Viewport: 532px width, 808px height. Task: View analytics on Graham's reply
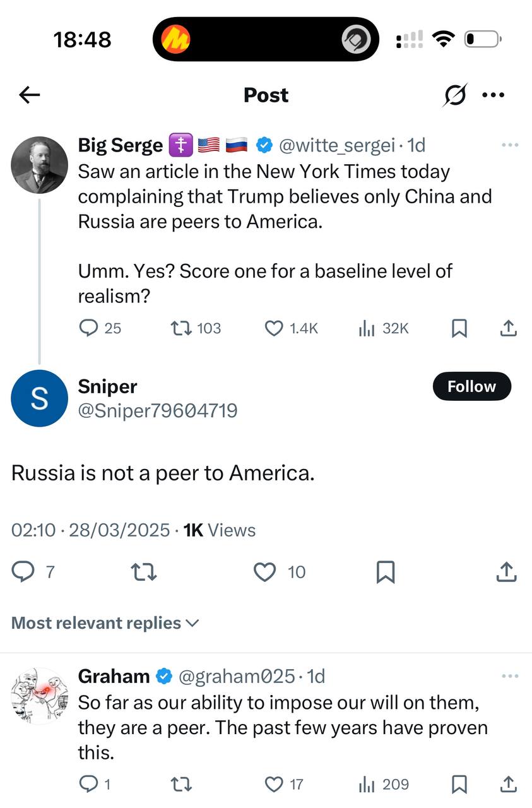(x=367, y=785)
